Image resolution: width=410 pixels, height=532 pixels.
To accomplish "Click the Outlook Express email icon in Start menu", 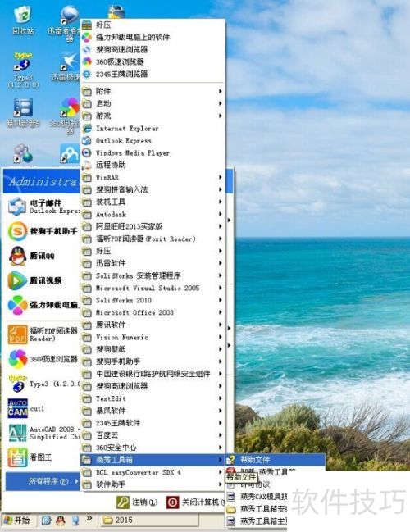I will click(17, 207).
